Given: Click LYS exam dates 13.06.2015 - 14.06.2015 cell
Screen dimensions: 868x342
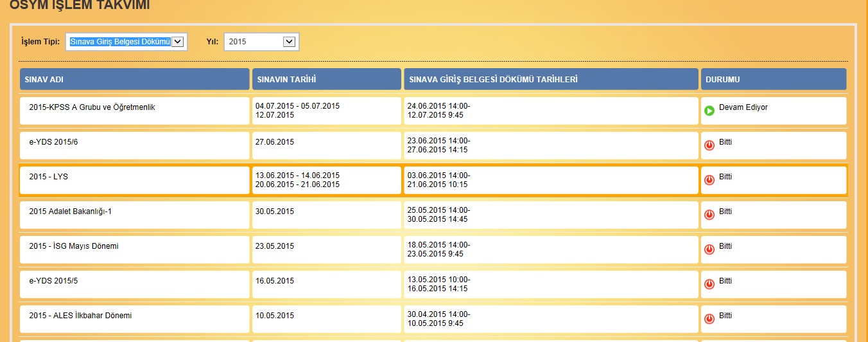Looking at the screenshot, I should (x=327, y=181).
